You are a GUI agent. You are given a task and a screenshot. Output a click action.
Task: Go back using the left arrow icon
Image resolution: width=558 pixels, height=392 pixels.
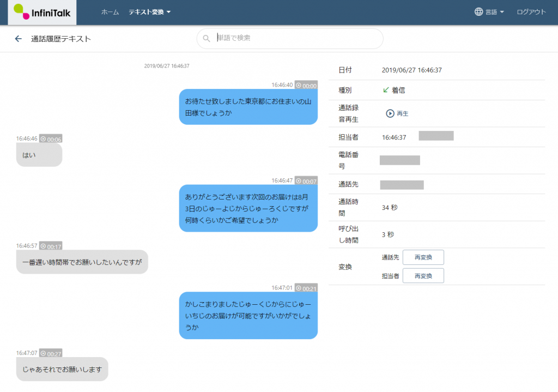point(18,39)
